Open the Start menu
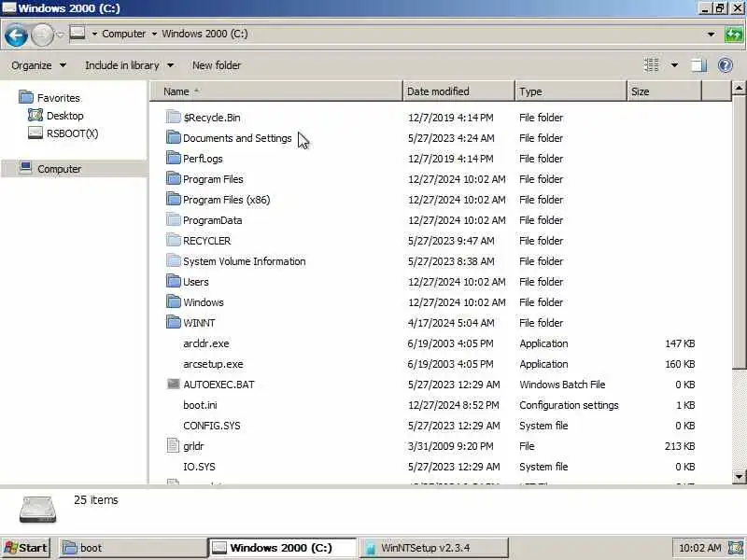This screenshot has width=747, height=560. 26,548
